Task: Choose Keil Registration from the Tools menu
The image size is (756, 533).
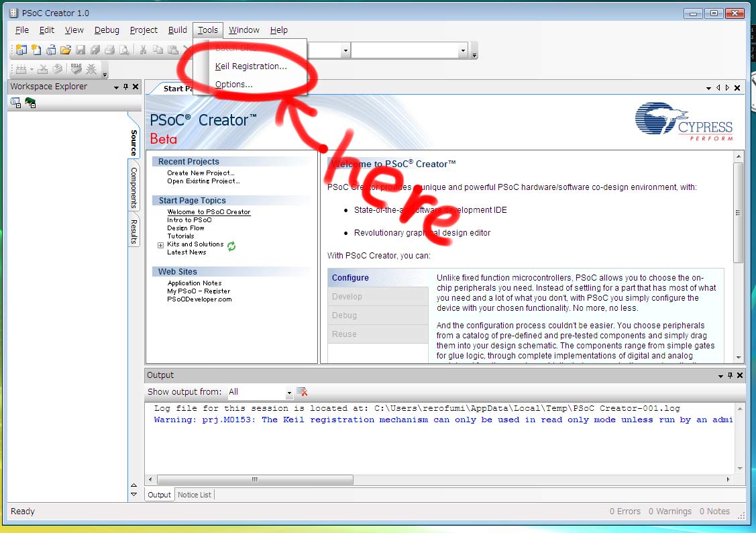Action: [x=251, y=66]
